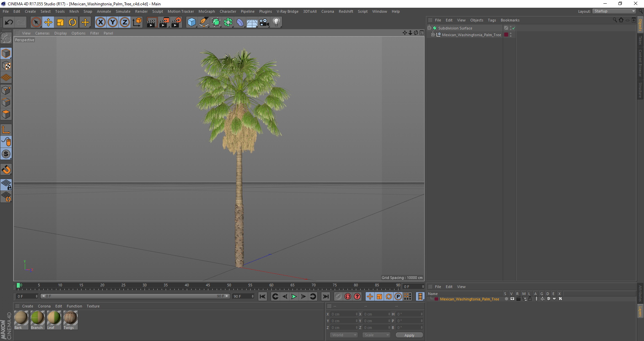This screenshot has height=341, width=644.
Task: Add a Cube primitive object
Action: pyautogui.click(x=192, y=22)
